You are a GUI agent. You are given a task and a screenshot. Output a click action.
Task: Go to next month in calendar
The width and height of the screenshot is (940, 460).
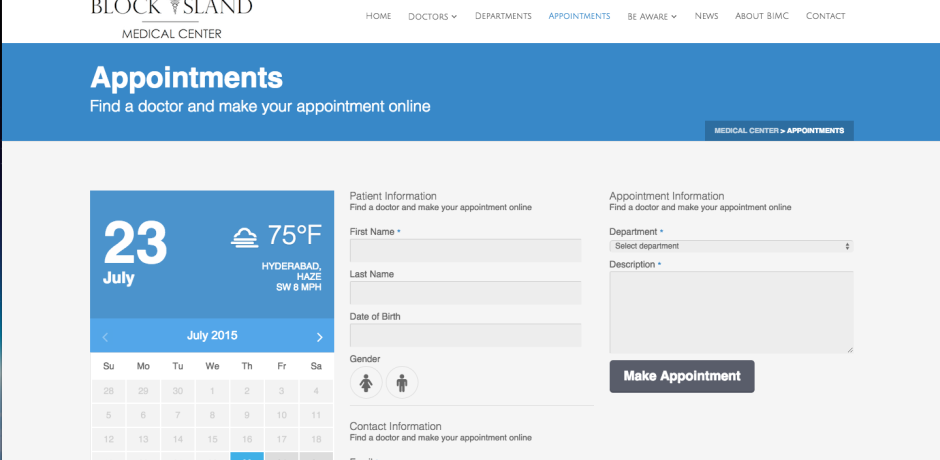click(x=319, y=337)
